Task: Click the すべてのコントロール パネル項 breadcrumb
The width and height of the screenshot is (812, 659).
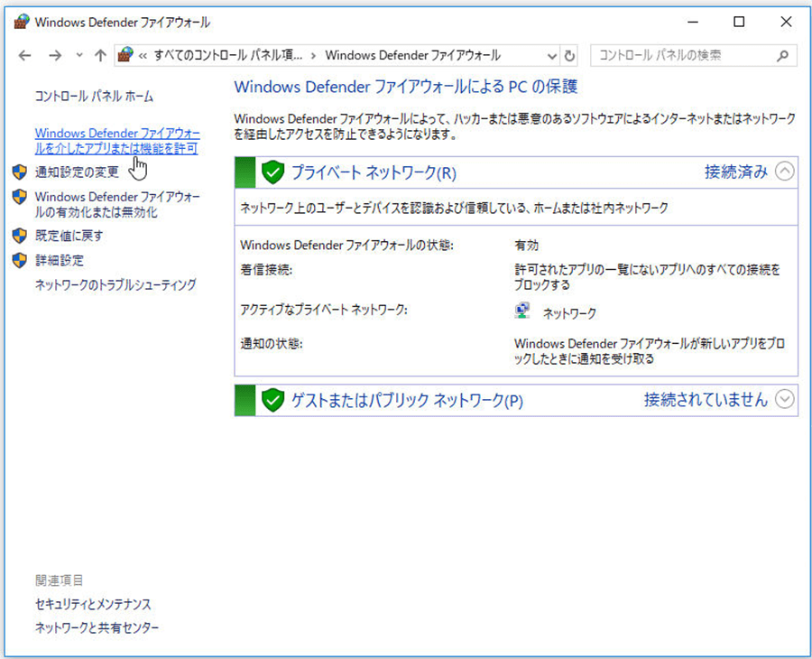Action: pyautogui.click(x=228, y=55)
